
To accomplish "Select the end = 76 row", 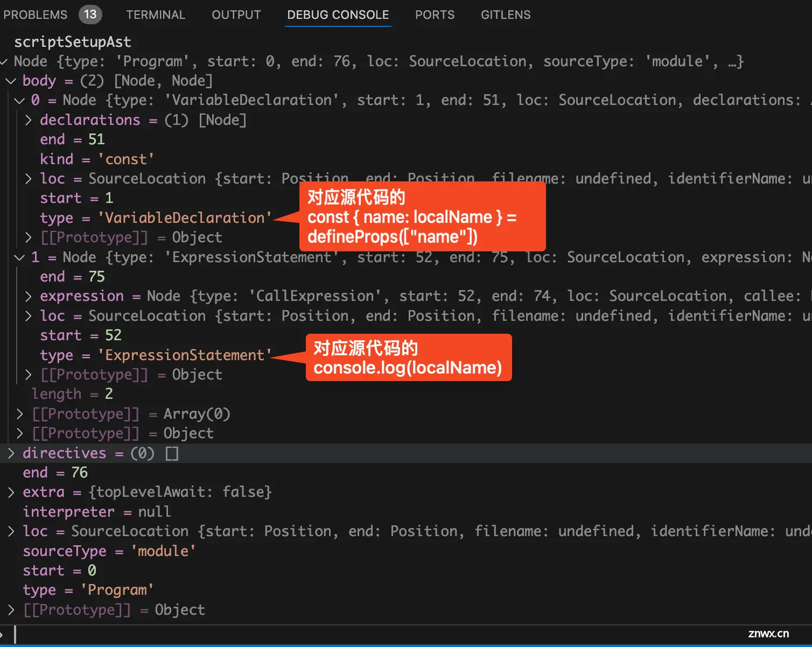I will click(55, 473).
